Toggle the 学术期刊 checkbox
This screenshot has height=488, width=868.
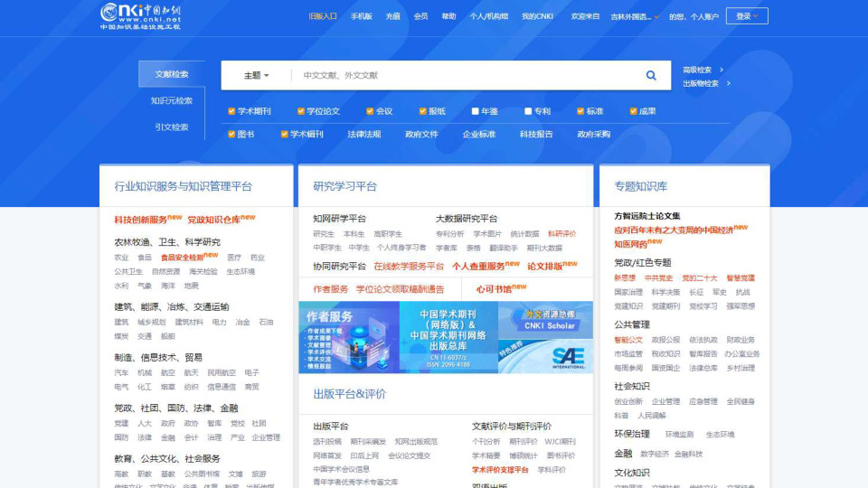[x=231, y=111]
